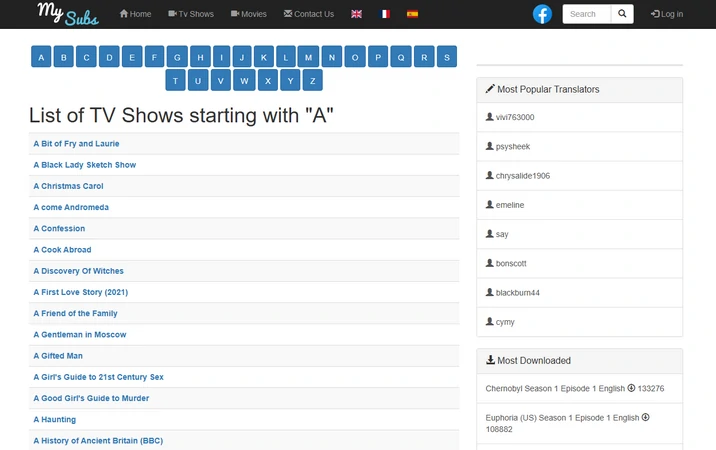Select letter O button
Viewport: 716px width, 450px height.
(x=355, y=57)
